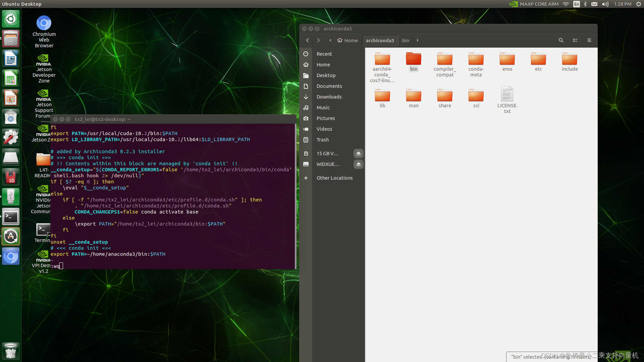Open the share folder
Image resolution: width=644 pixels, height=362 pixels.
point(445,99)
